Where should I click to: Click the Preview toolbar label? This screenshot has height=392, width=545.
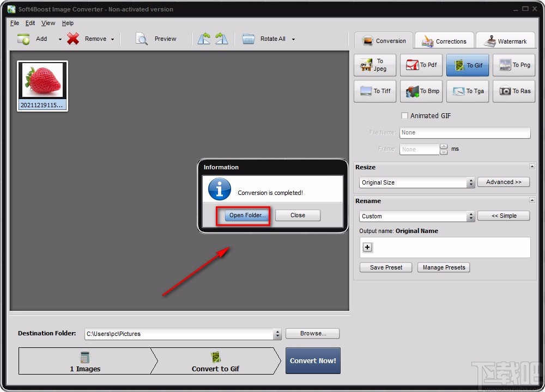pos(166,39)
